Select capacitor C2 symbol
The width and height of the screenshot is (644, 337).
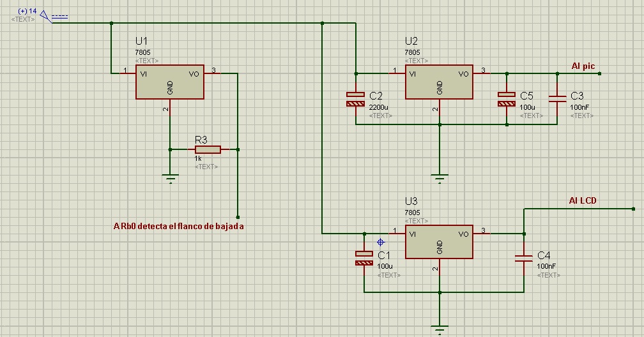pos(356,99)
